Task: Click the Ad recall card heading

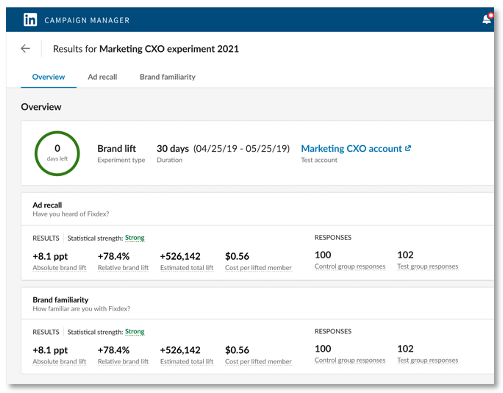Action: 47,205
